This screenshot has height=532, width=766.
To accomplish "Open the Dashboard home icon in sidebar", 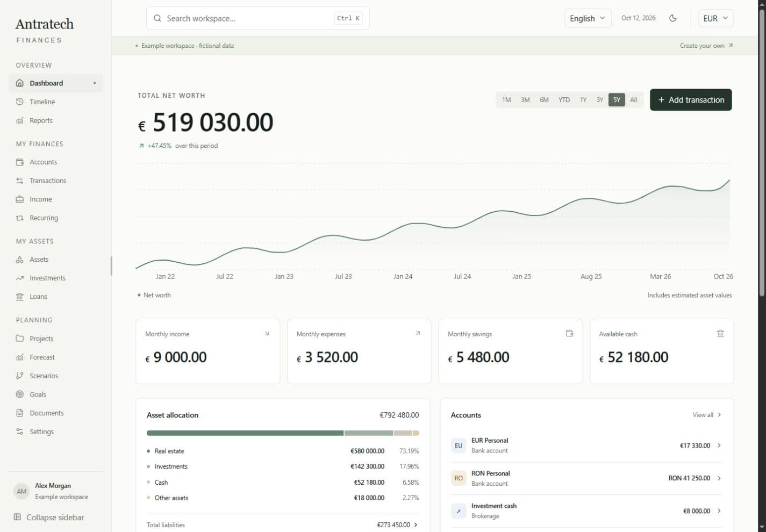I will (x=20, y=83).
